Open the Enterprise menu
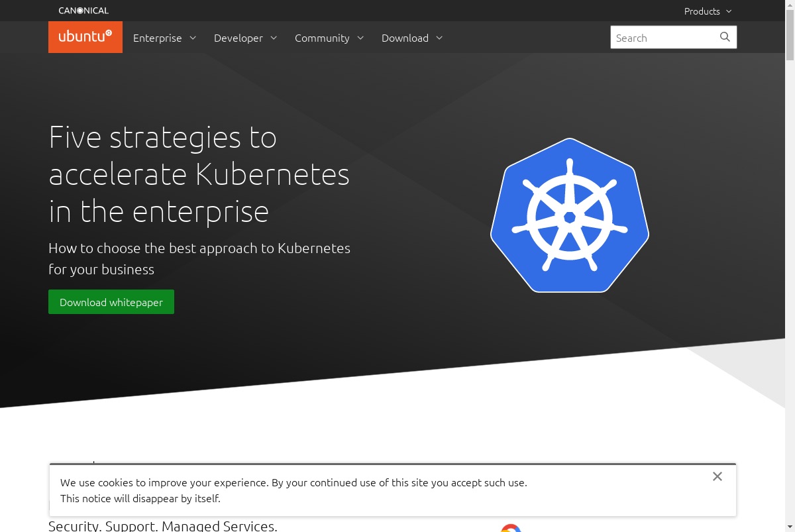Screen dimensions: 795x532 165,38
